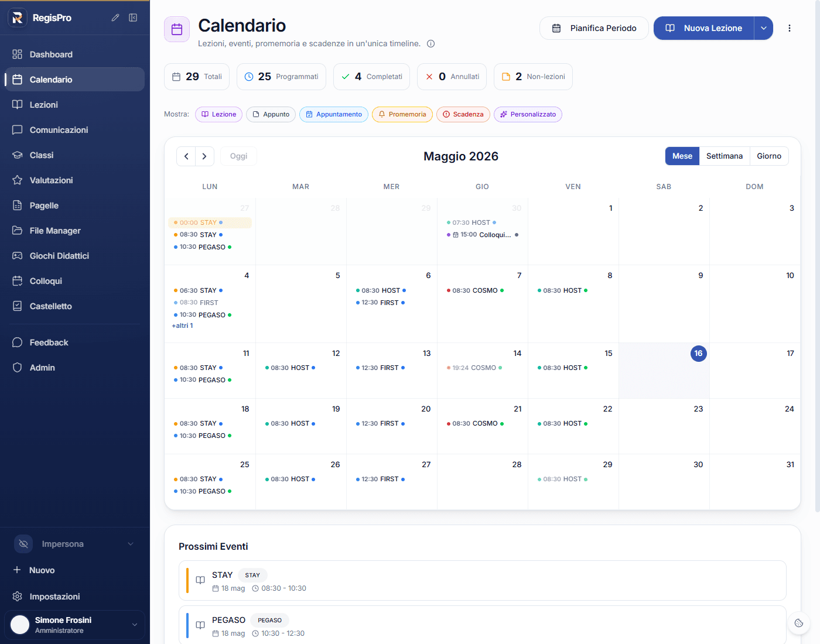Image resolution: width=820 pixels, height=644 pixels.
Task: Click the Castelletto checklist icon
Action: (18, 306)
